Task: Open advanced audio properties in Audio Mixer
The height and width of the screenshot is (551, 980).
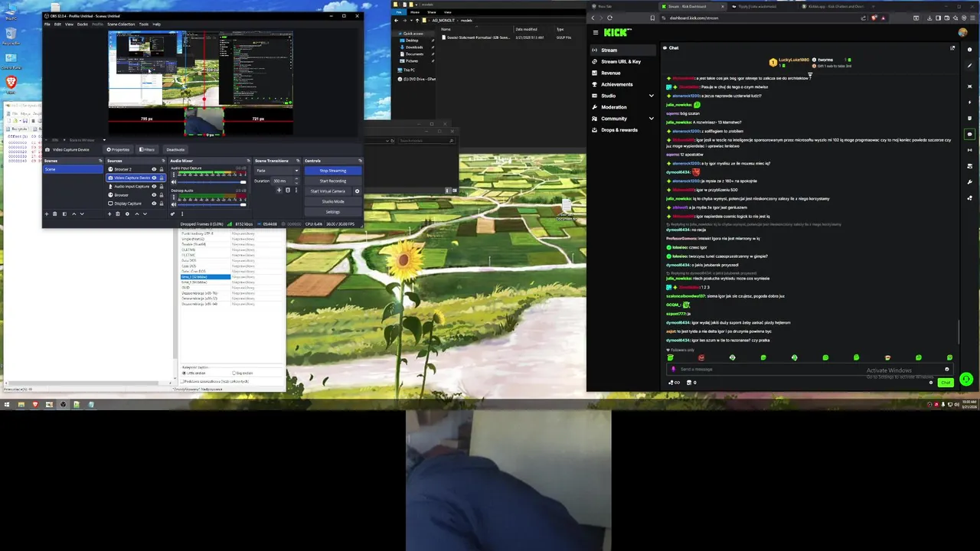Action: point(172,214)
